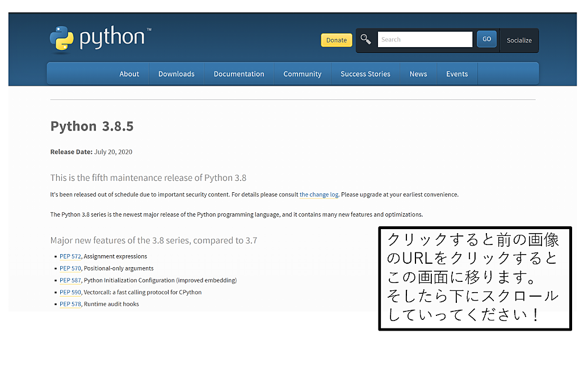Image resolution: width=588 pixels, height=380 pixels.
Task: Select the Community navigation item
Action: (303, 74)
